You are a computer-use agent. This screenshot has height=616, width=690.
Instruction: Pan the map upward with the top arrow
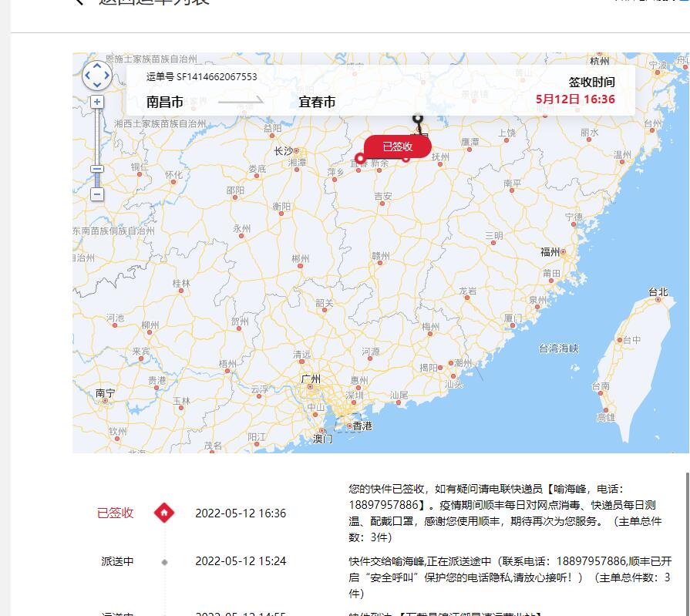tap(97, 66)
